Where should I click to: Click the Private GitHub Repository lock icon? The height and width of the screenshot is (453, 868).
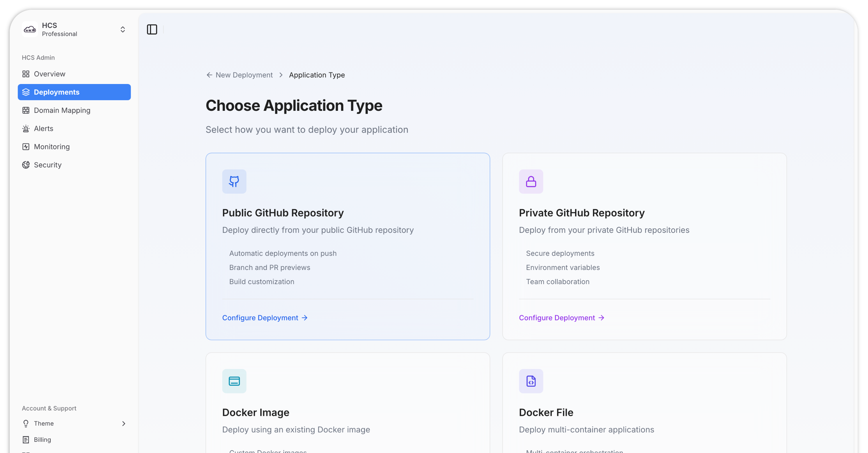point(531,182)
